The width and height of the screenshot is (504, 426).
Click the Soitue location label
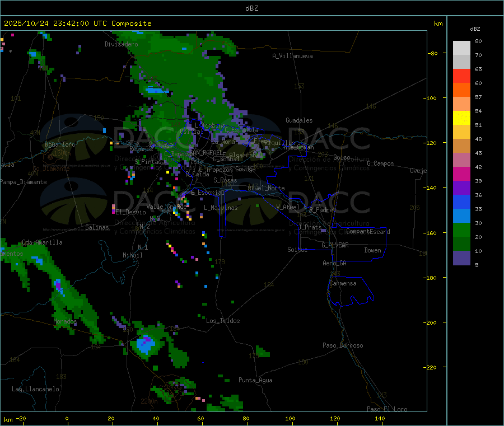click(x=297, y=250)
